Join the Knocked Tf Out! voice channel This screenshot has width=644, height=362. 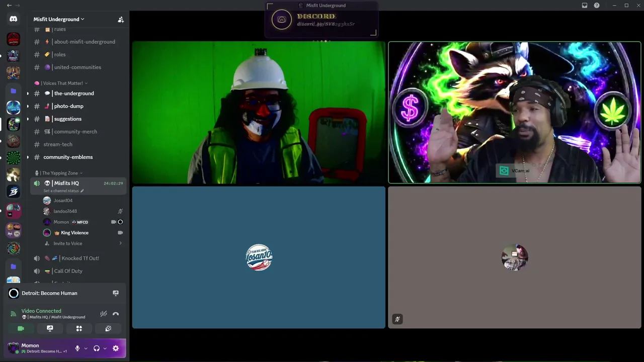78,258
